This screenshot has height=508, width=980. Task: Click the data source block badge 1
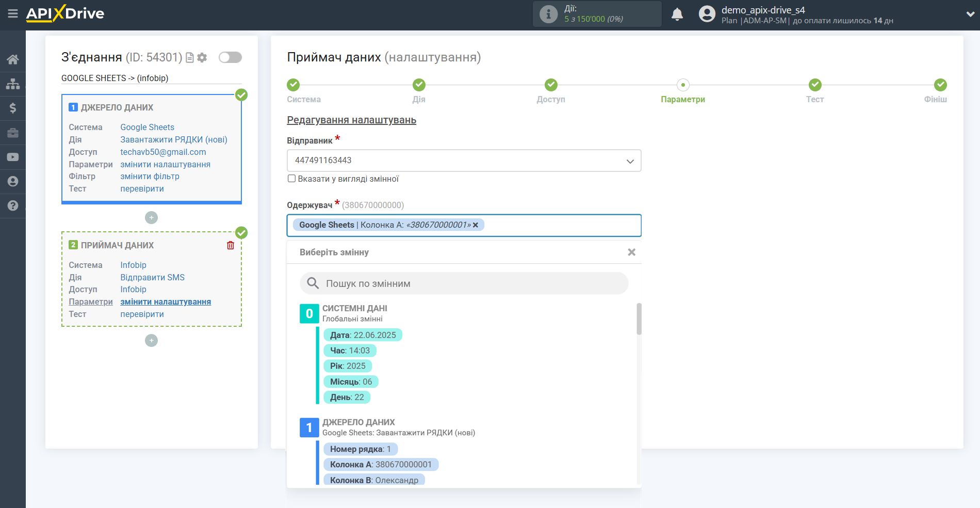point(309,428)
